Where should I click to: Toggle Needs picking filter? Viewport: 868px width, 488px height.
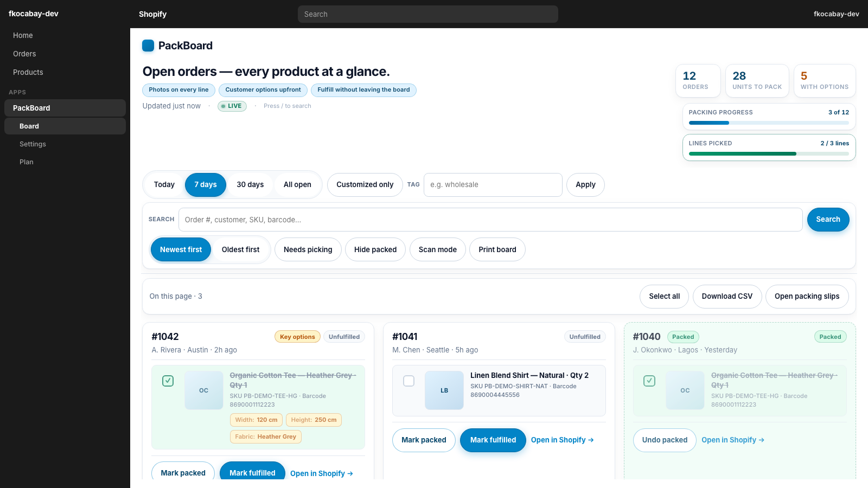(308, 249)
